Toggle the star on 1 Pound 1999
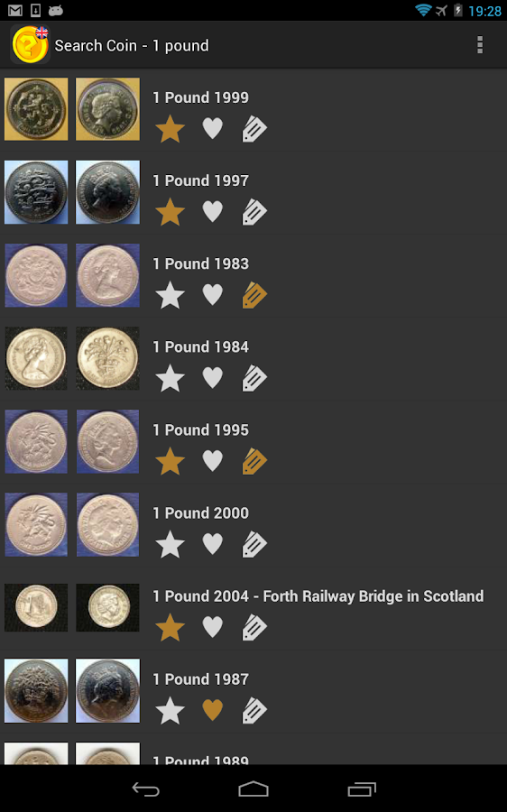507x812 pixels. [170, 129]
